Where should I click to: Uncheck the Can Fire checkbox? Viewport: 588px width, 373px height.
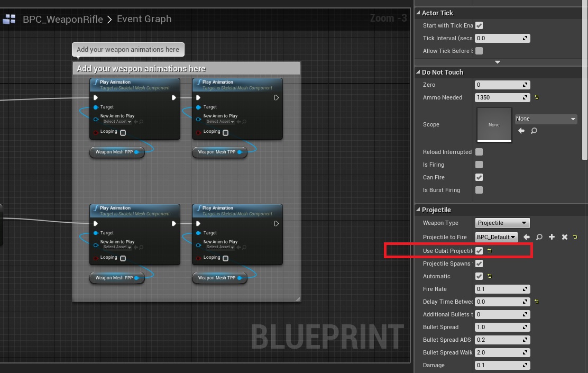coord(479,177)
